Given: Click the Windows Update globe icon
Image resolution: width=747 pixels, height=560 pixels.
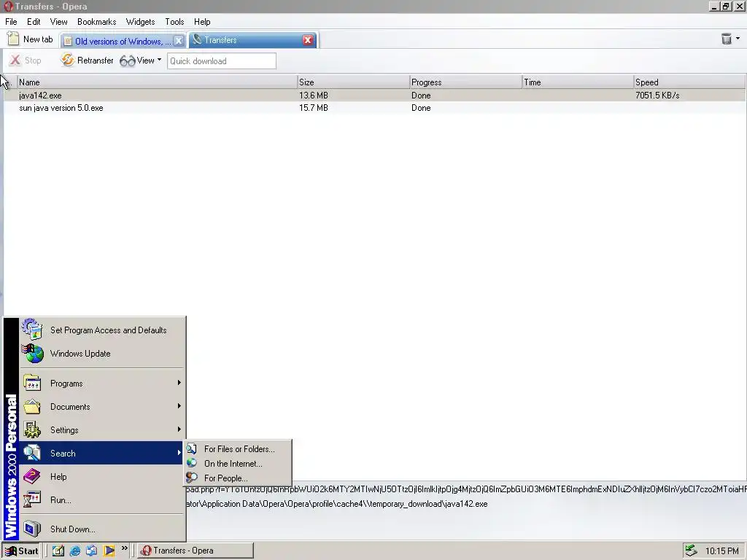Looking at the screenshot, I should [33, 354].
